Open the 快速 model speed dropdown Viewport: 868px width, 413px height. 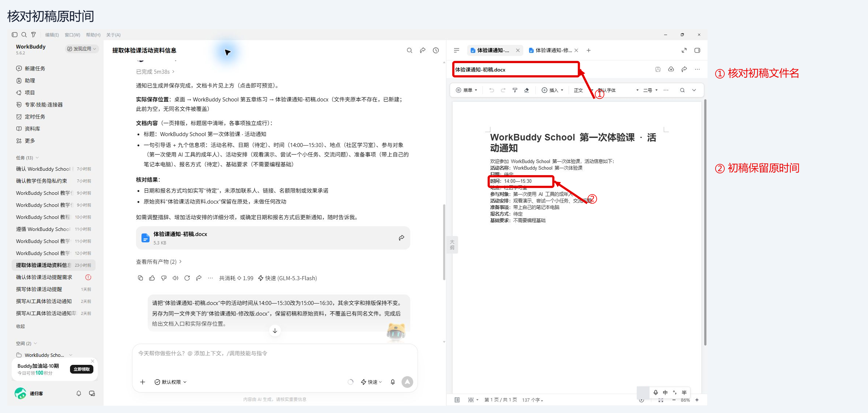coord(371,382)
